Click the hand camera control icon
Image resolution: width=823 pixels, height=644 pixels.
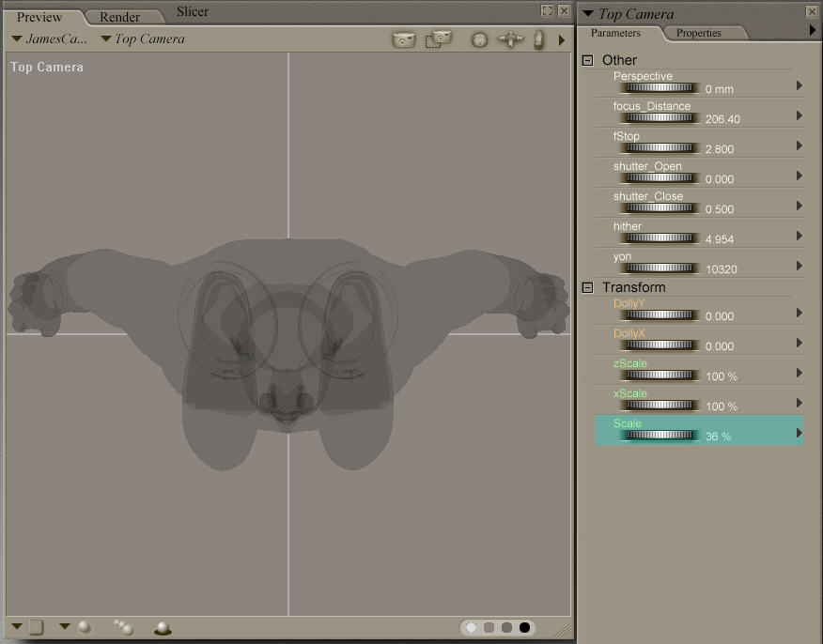[x=539, y=39]
